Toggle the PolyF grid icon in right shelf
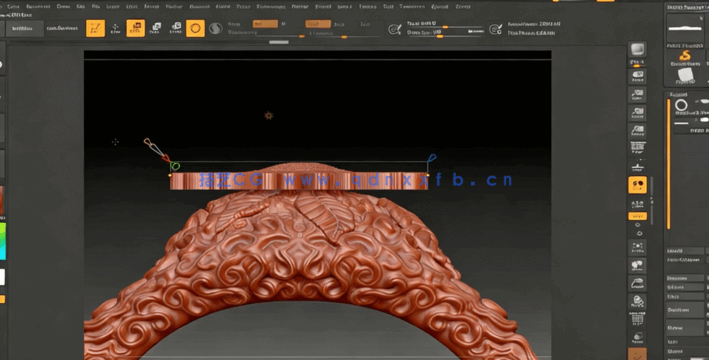The width and height of the screenshot is (709, 360). (638, 319)
